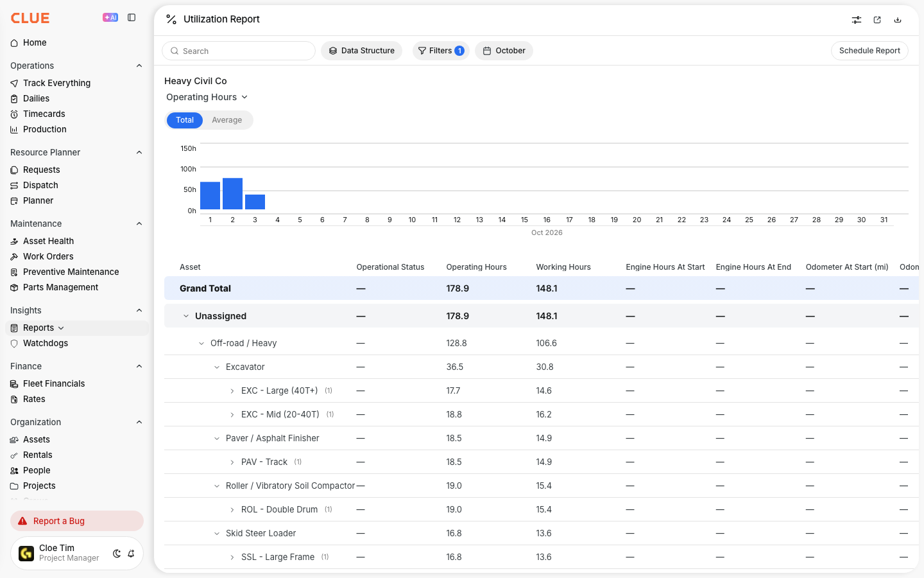Expand the EXC - Large (40T+) row
The height and width of the screenshot is (578, 924).
[232, 391]
